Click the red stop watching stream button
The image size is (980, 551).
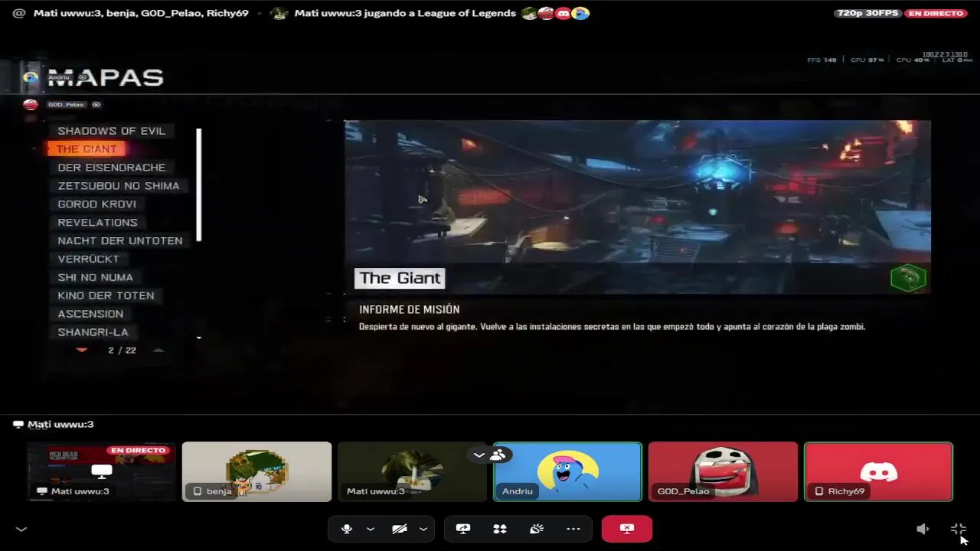coord(627,529)
